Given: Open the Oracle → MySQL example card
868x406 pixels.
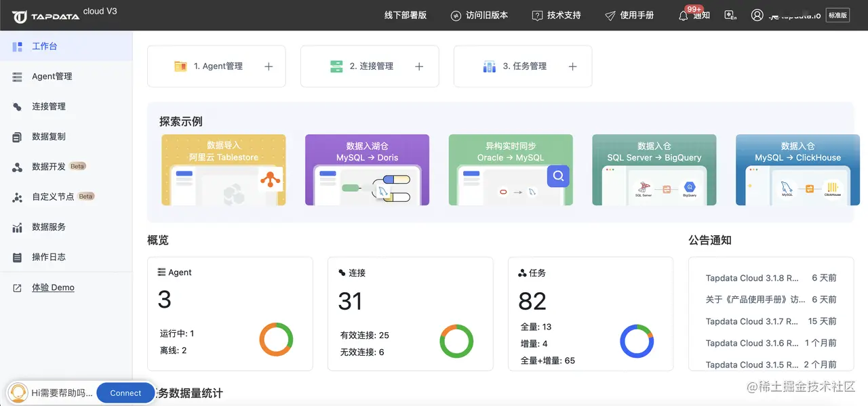Looking at the screenshot, I should click(x=511, y=169).
